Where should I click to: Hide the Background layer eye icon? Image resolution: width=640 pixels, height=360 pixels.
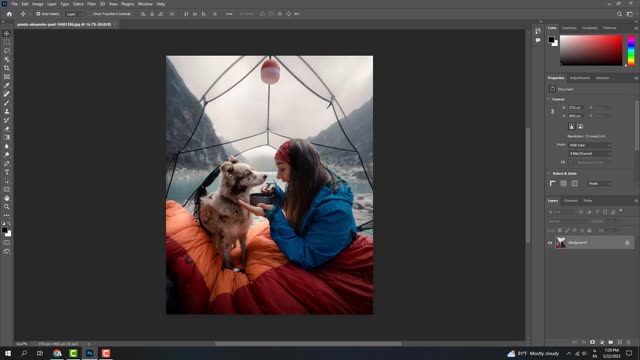point(550,243)
